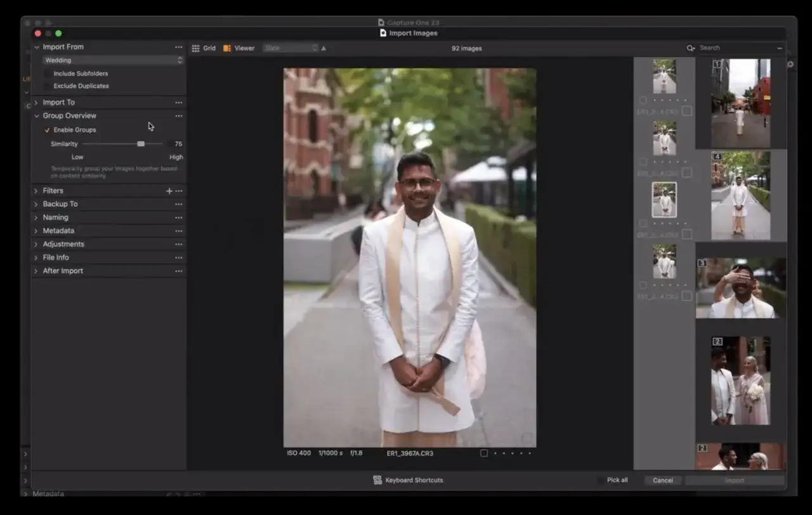Screen dimensions: 812x515
Task: Enable Exclude Duplicates checkbox
Action: (48, 86)
